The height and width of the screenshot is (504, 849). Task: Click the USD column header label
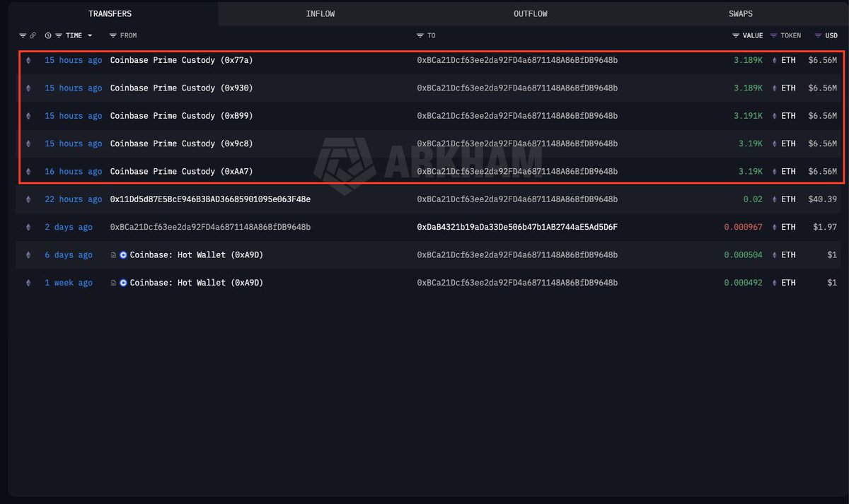coord(831,35)
